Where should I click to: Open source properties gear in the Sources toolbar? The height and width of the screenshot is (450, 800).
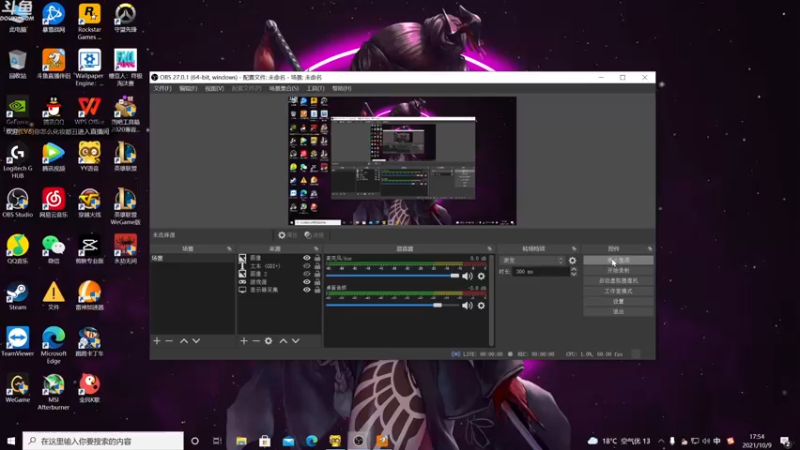pos(268,341)
